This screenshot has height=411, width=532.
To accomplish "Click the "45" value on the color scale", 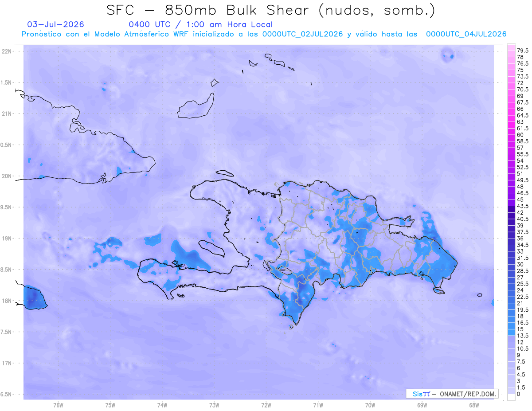I will 520,199.
